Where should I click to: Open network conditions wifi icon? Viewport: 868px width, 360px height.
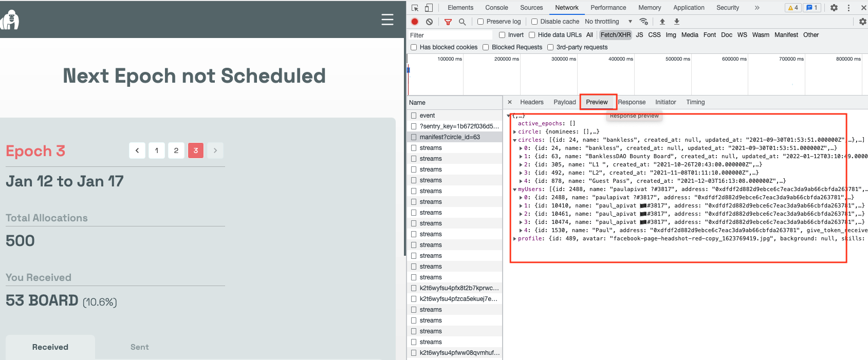click(x=643, y=22)
